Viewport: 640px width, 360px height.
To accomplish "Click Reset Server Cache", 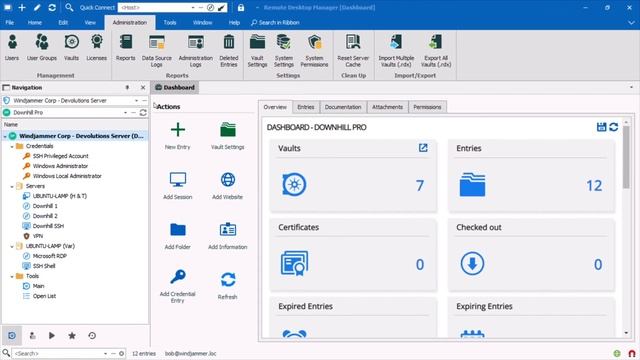I will point(353,51).
